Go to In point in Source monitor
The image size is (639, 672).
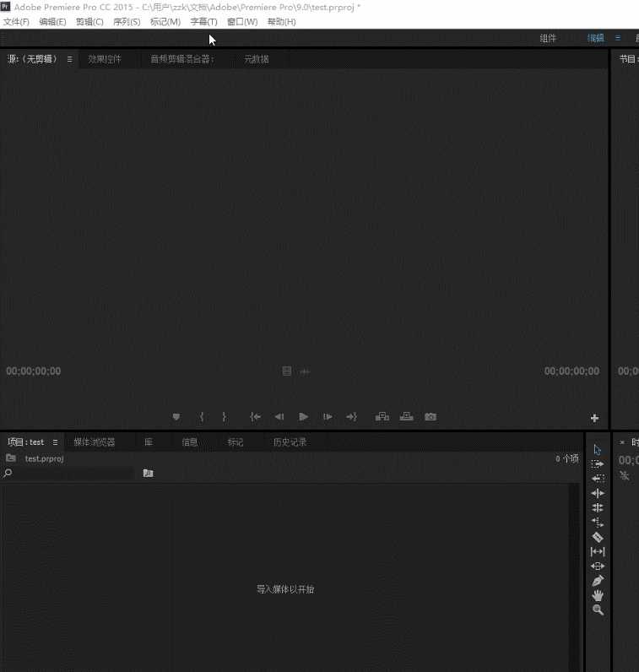click(x=255, y=416)
